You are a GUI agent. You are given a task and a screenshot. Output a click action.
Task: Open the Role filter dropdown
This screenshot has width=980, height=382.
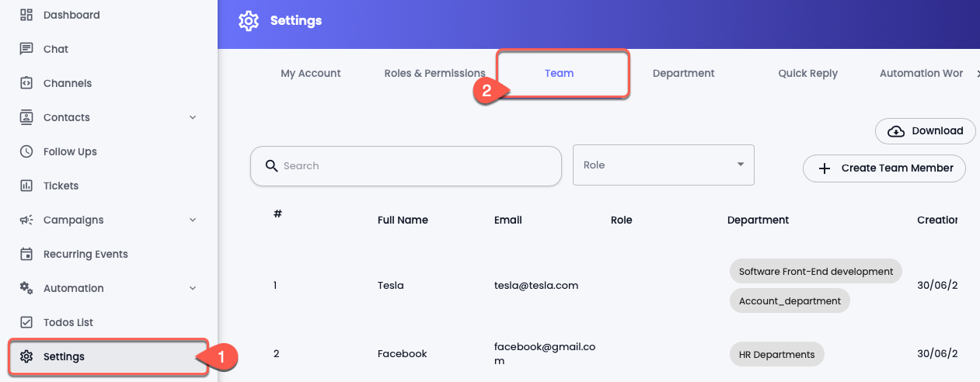[x=664, y=165]
